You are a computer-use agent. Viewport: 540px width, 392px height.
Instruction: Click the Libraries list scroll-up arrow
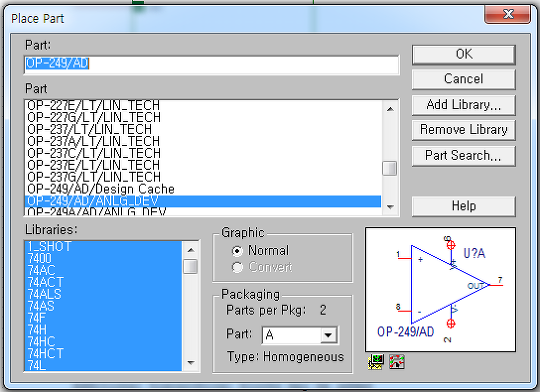(x=191, y=250)
